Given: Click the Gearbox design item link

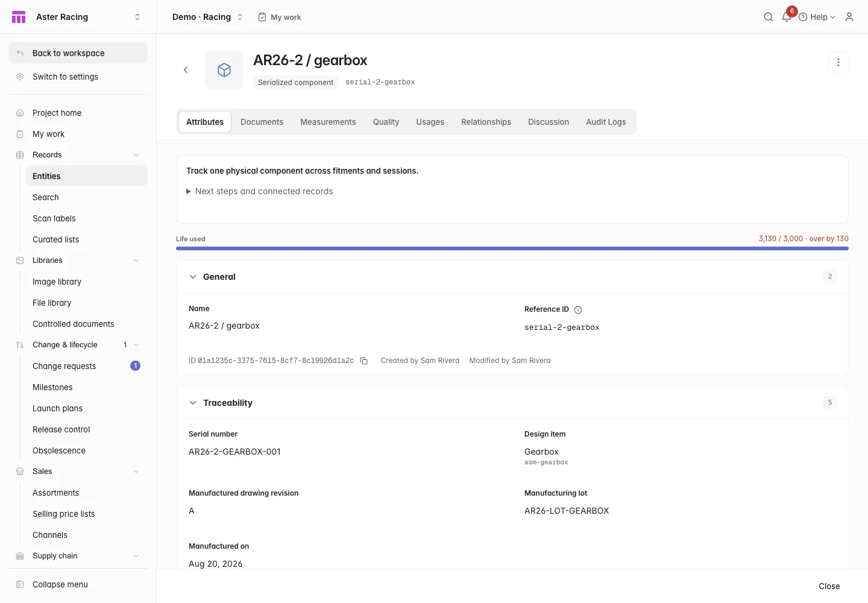Looking at the screenshot, I should [x=541, y=452].
